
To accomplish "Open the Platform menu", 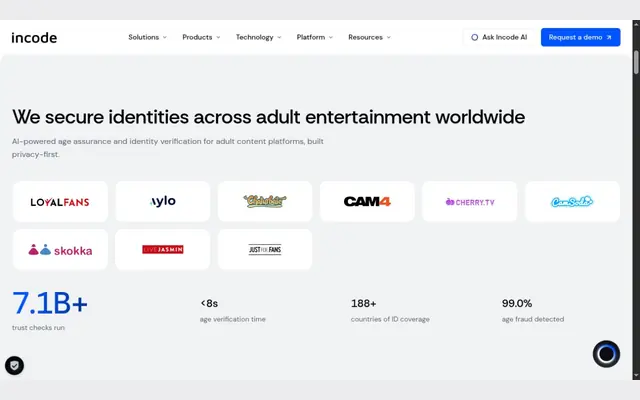I will pos(314,37).
